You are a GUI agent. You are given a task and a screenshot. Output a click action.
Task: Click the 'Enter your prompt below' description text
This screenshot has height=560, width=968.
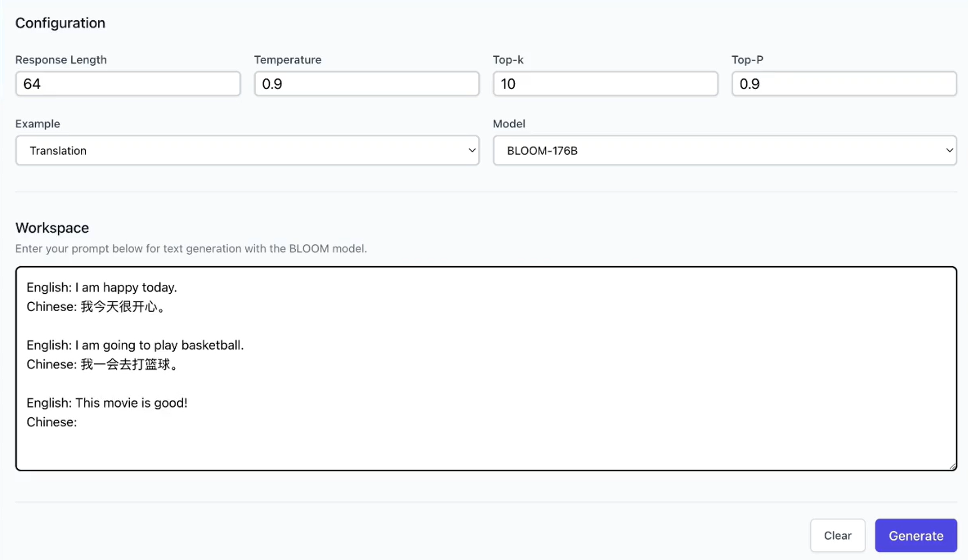point(191,248)
